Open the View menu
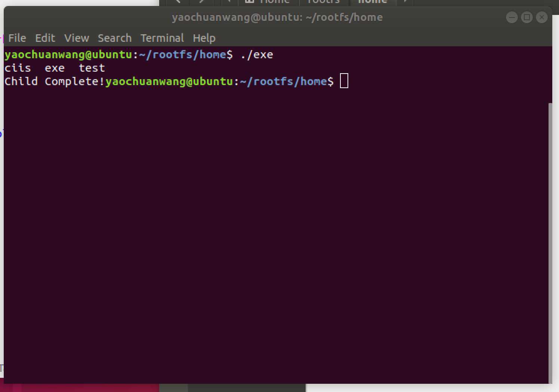 click(x=77, y=38)
